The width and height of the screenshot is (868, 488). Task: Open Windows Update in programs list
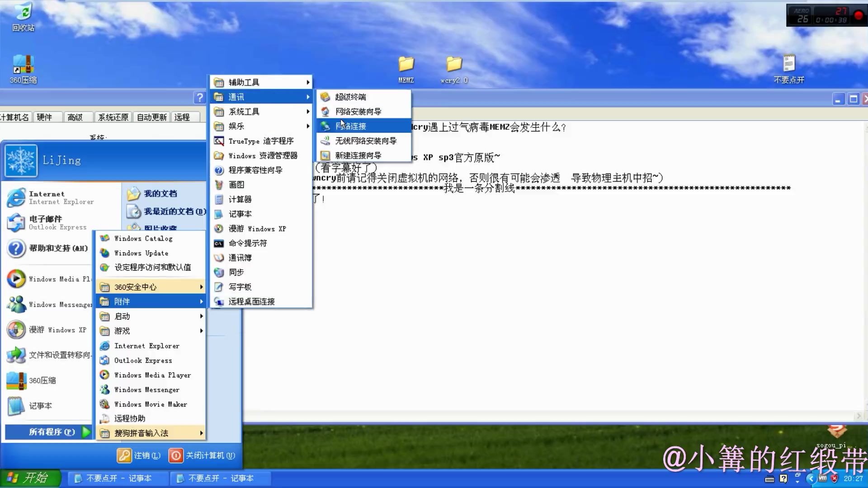point(151,253)
